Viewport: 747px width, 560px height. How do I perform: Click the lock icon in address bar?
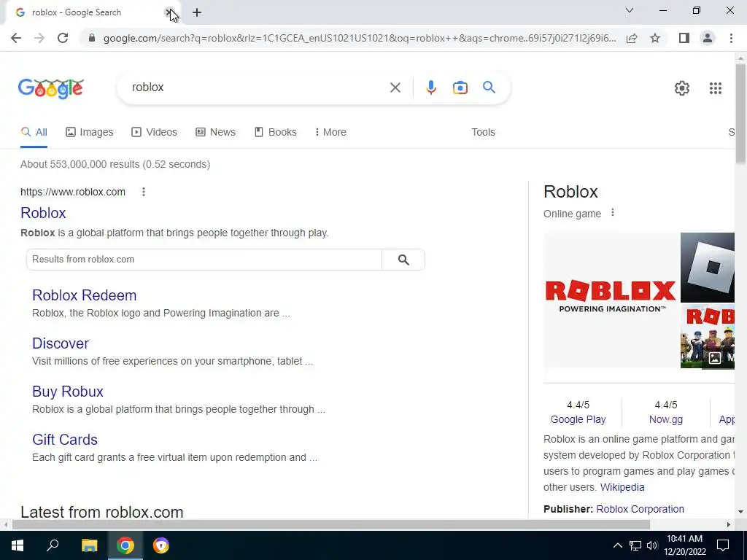pyautogui.click(x=92, y=38)
